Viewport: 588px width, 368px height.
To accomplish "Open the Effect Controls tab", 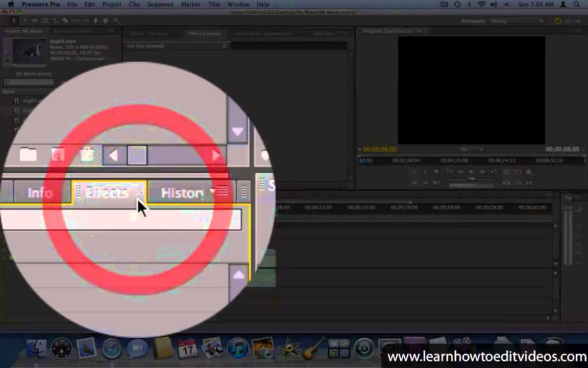I will pos(205,34).
